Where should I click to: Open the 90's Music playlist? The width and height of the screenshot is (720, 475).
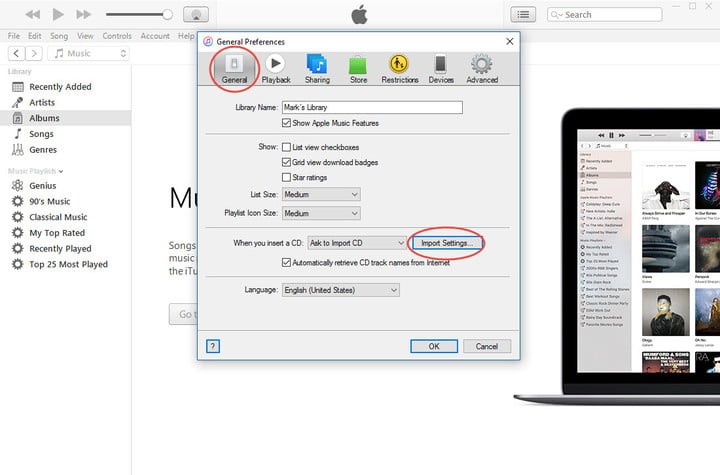point(66,201)
